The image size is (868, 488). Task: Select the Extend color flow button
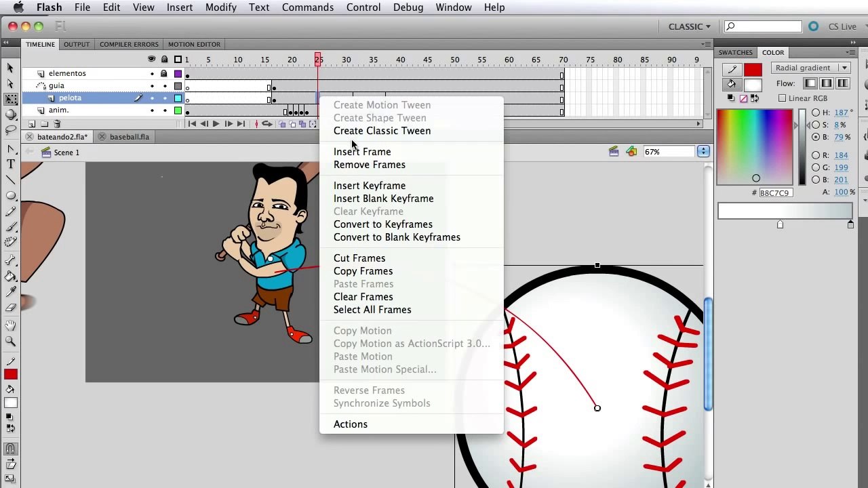[810, 83]
